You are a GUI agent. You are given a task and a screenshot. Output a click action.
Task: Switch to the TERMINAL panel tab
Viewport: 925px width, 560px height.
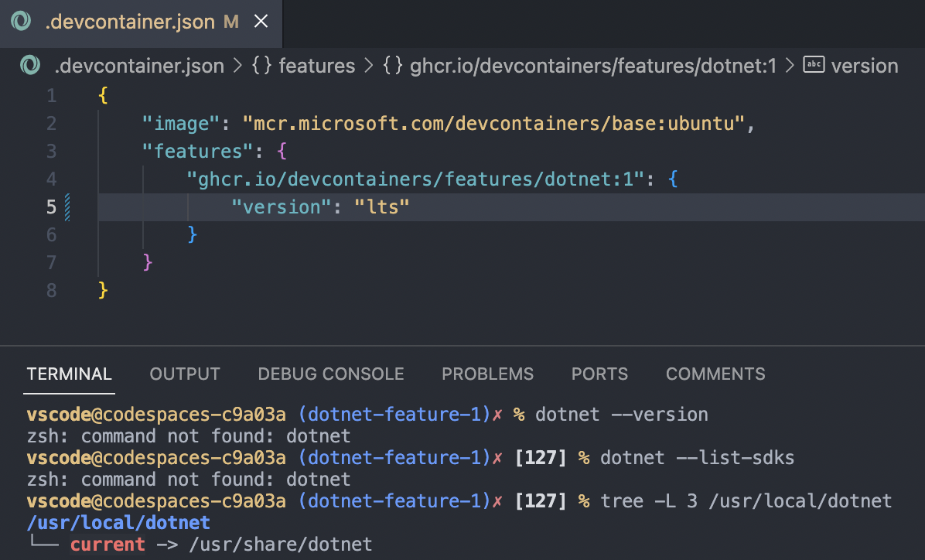click(x=69, y=374)
